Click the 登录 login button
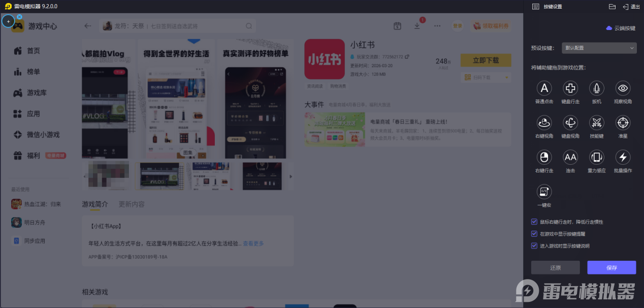 (x=458, y=26)
